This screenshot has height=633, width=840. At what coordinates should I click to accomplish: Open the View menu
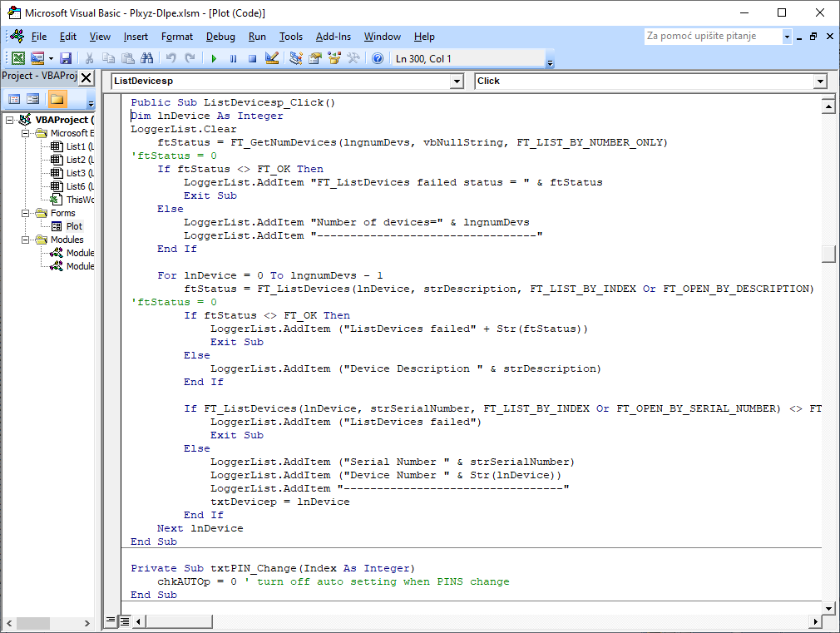tap(100, 37)
